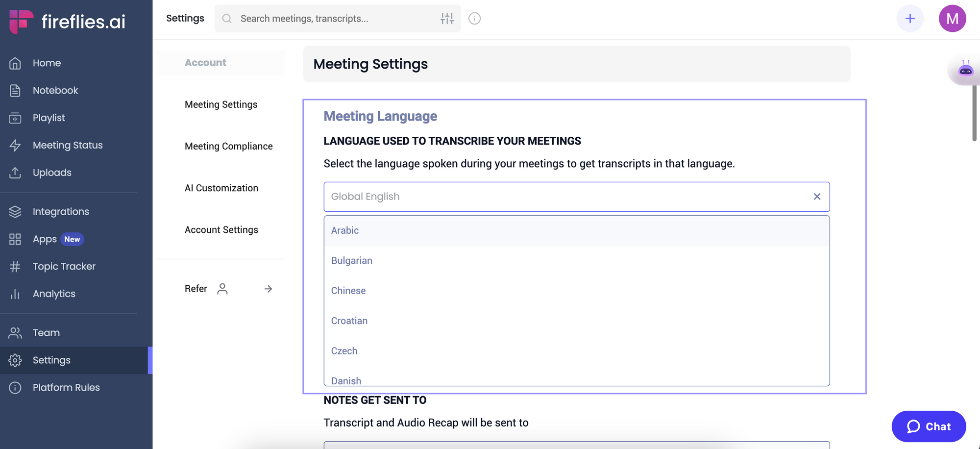Screen dimensions: 980x449
Task: Clear the Global English language selection
Action: [x=817, y=197]
